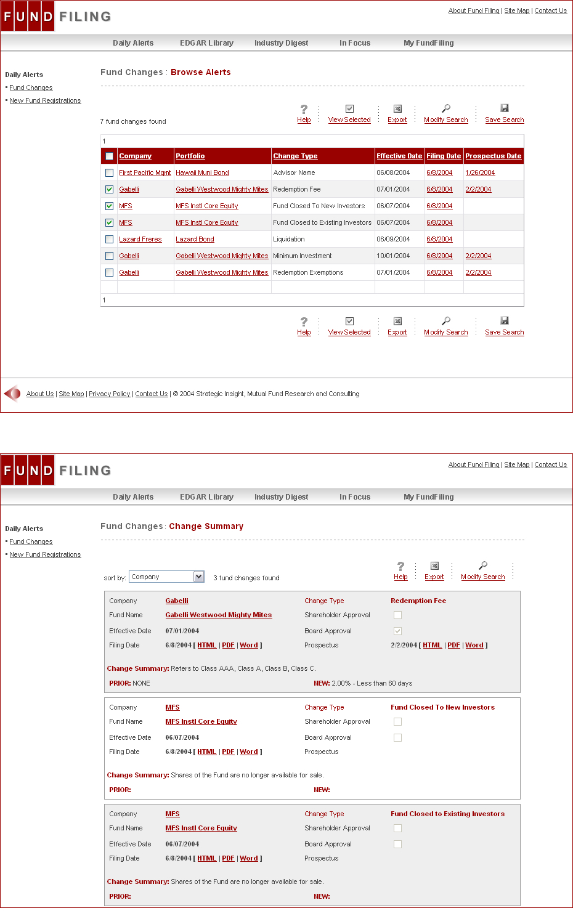Click the "7 fund changes found" text
This screenshot has height=924, width=573.
(133, 122)
